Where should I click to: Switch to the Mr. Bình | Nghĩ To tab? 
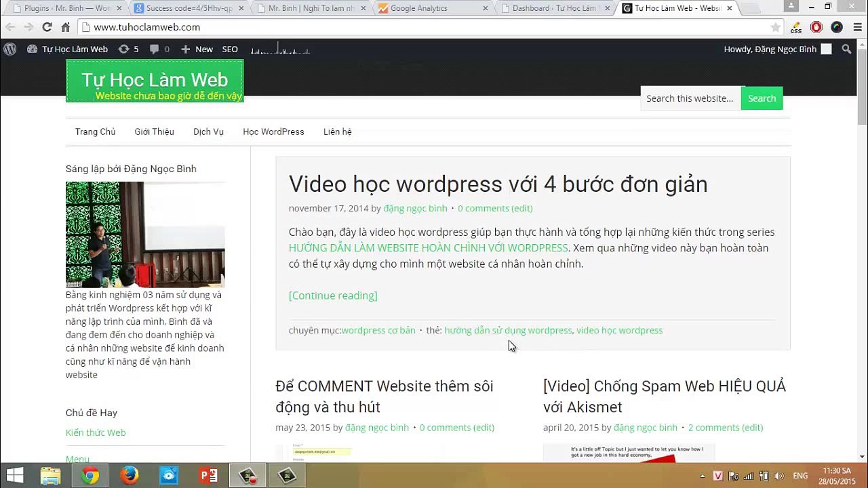tap(311, 8)
